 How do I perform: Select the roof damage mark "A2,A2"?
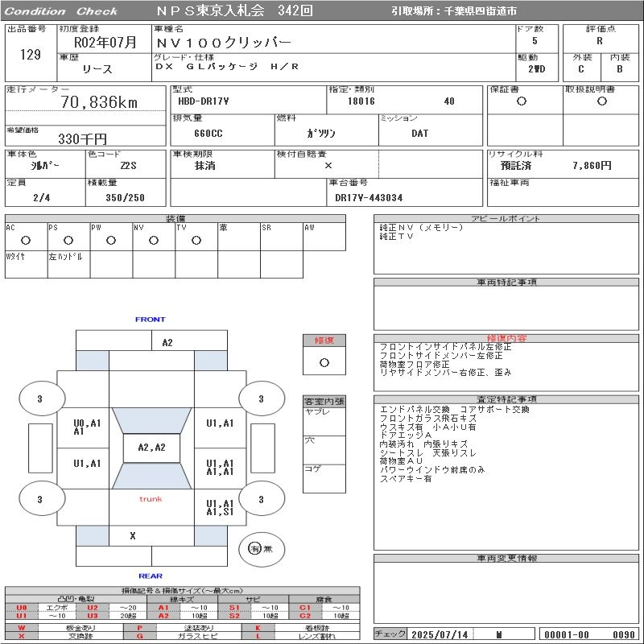coord(151,448)
